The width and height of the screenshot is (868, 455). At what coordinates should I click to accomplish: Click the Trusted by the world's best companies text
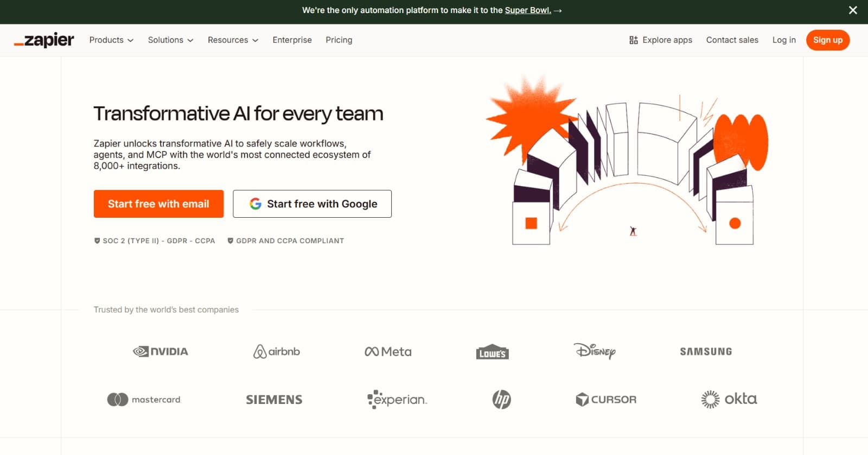tap(166, 309)
